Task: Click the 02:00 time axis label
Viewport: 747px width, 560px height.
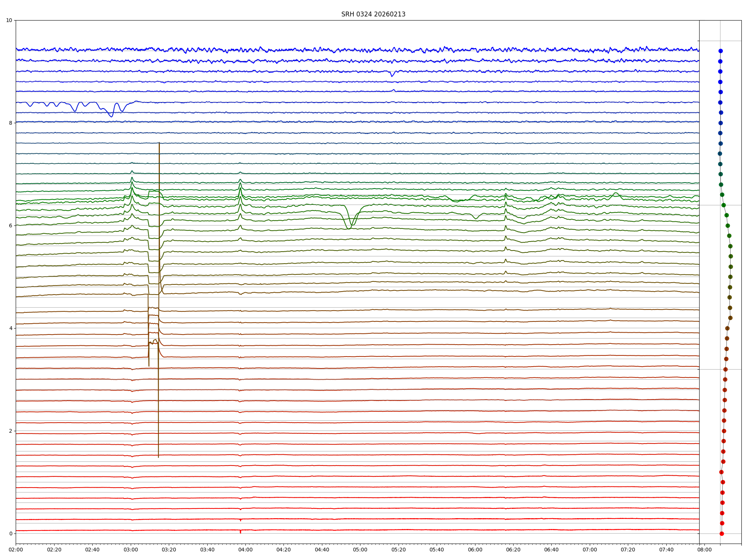Action: pos(16,550)
